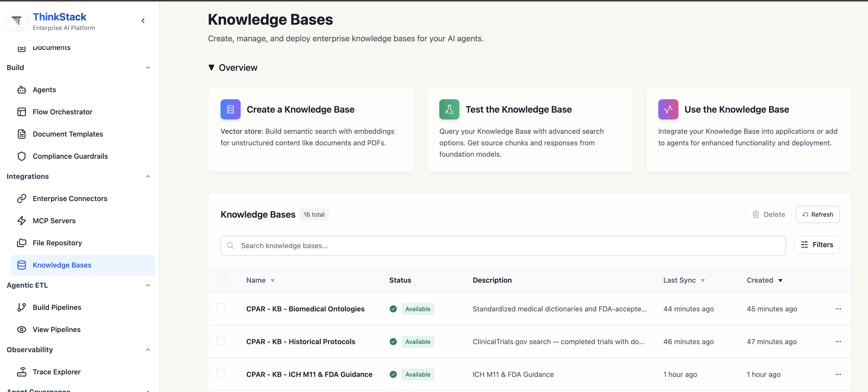Collapse the sidebar with the back chevron
Screen dimensions: 868x392
coord(143,21)
